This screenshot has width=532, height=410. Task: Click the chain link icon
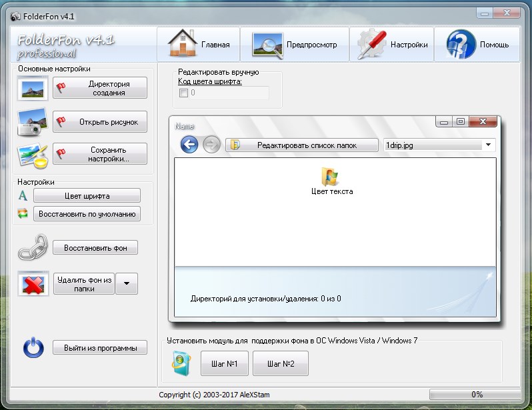pyautogui.click(x=33, y=247)
